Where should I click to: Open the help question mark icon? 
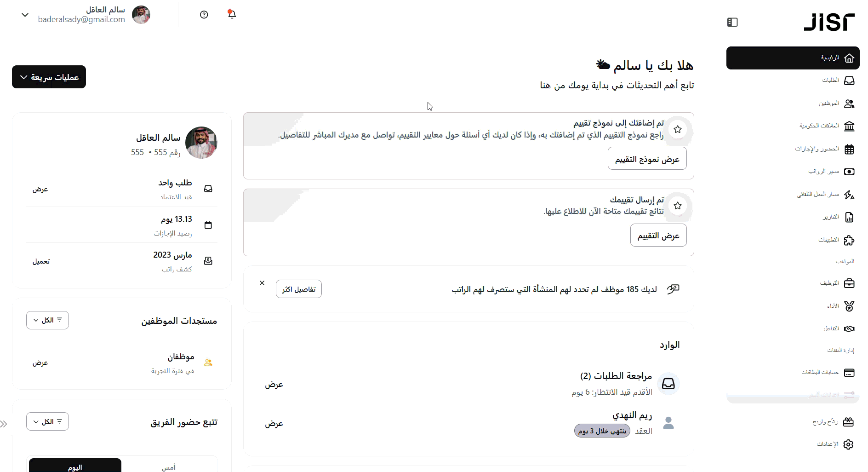click(204, 15)
